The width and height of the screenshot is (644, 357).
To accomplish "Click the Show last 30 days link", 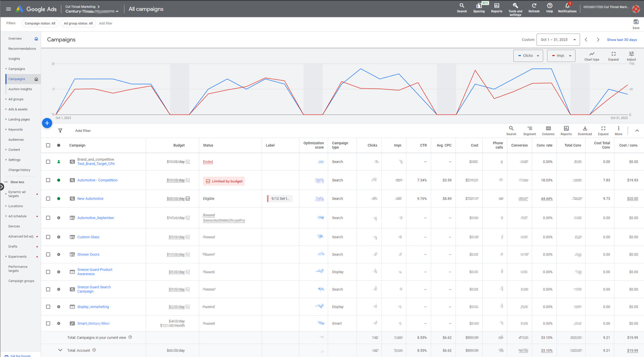I will coord(622,40).
